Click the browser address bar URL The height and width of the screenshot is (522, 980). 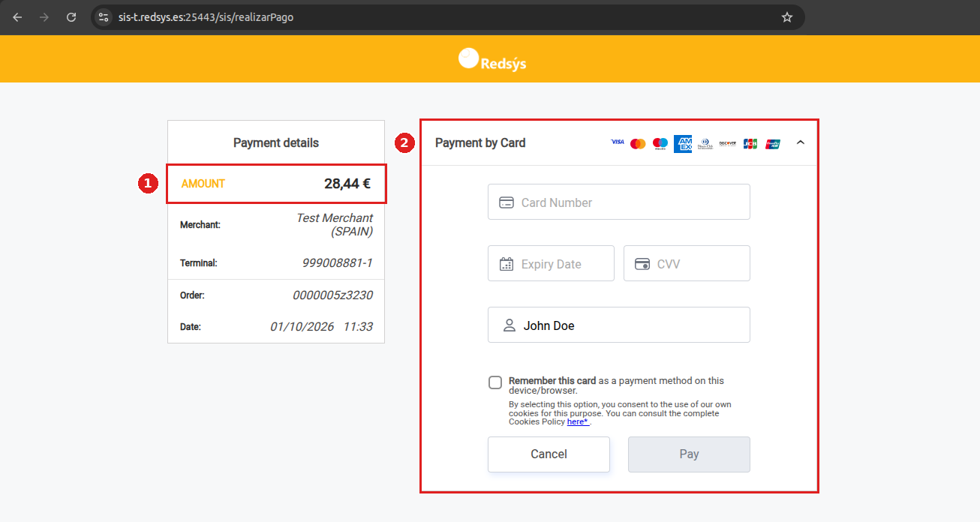pyautogui.click(x=206, y=17)
